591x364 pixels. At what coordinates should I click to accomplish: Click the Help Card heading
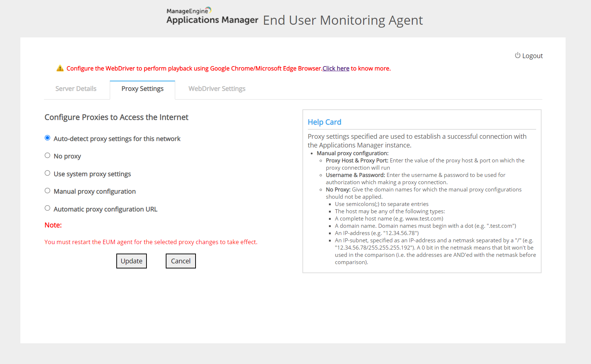click(x=324, y=122)
